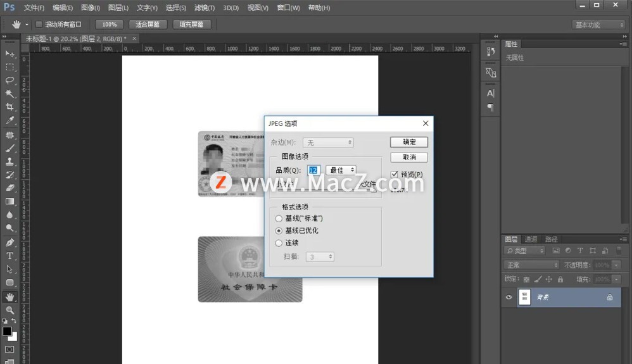Hide the 背景 layer with eye icon
This screenshot has width=632, height=364.
tap(509, 298)
